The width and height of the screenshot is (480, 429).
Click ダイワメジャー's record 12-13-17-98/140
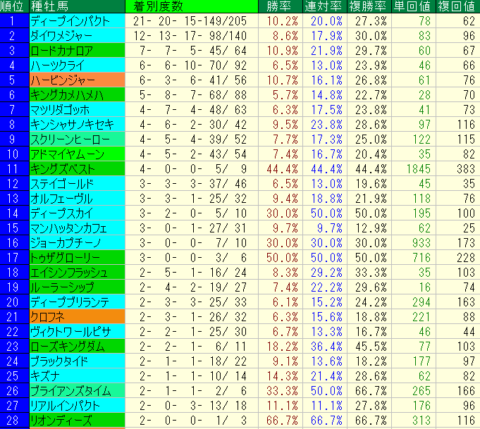(190, 36)
